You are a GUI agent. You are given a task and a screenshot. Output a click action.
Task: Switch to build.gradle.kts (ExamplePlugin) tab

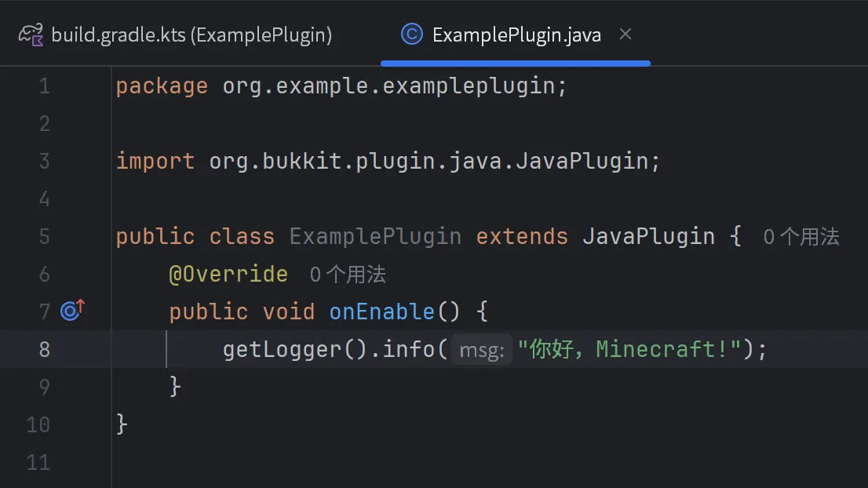click(x=175, y=35)
